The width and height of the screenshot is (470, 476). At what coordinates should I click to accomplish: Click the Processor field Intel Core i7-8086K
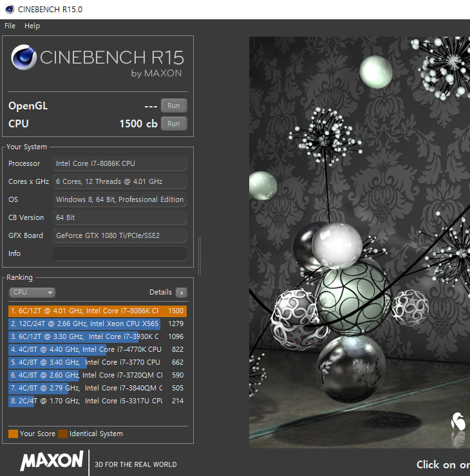coord(120,163)
